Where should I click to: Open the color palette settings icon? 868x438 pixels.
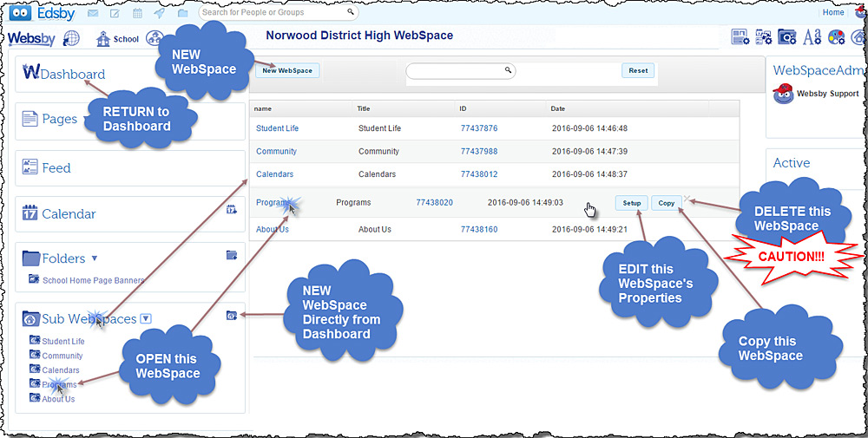pyautogui.click(x=836, y=37)
